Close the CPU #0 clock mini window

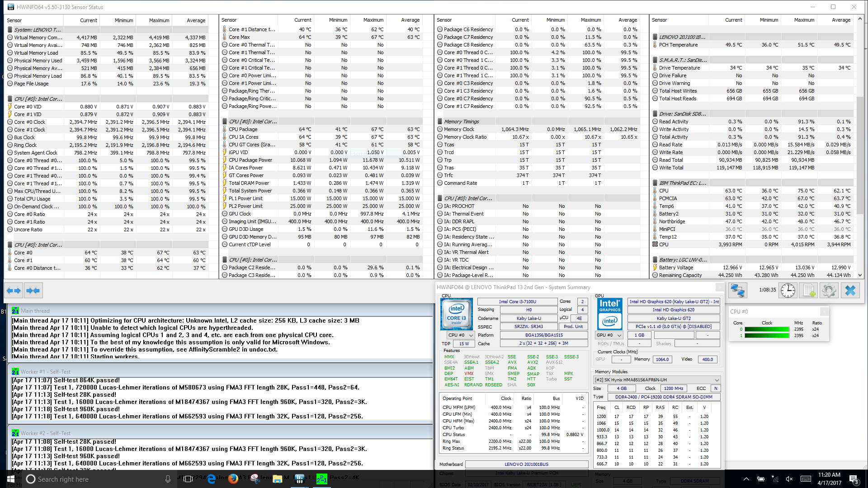824,311
